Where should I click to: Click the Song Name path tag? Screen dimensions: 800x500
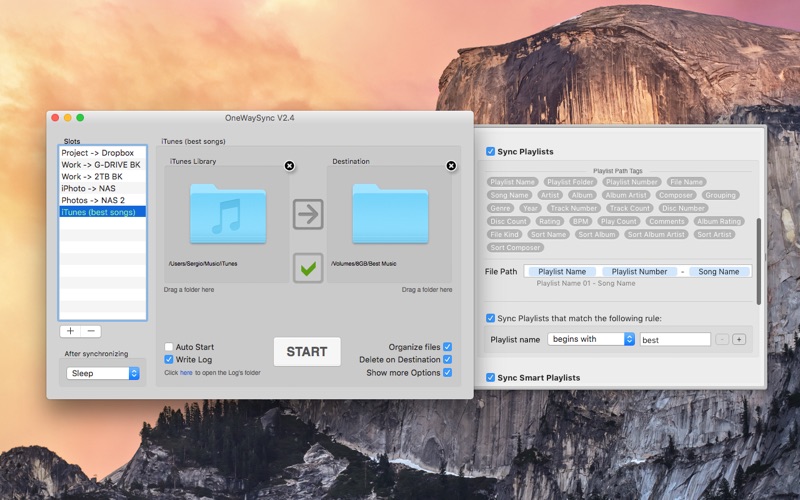509,195
